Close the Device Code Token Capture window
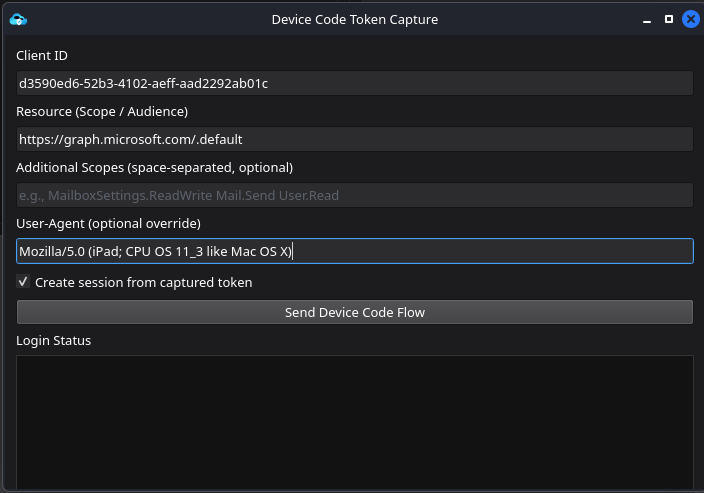 pos(690,19)
